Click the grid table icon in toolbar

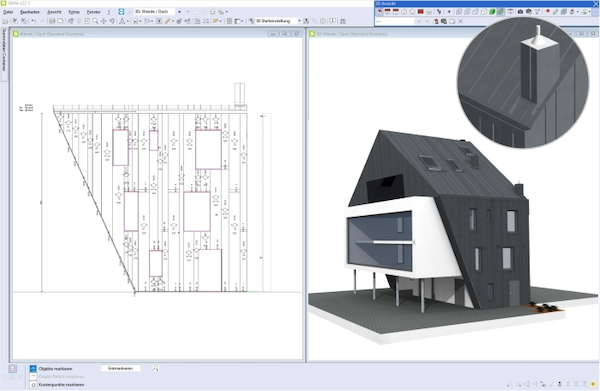(x=229, y=21)
